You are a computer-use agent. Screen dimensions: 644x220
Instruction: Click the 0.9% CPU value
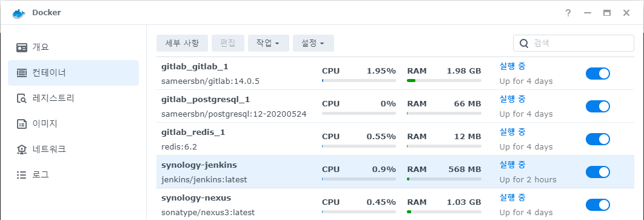(x=384, y=170)
